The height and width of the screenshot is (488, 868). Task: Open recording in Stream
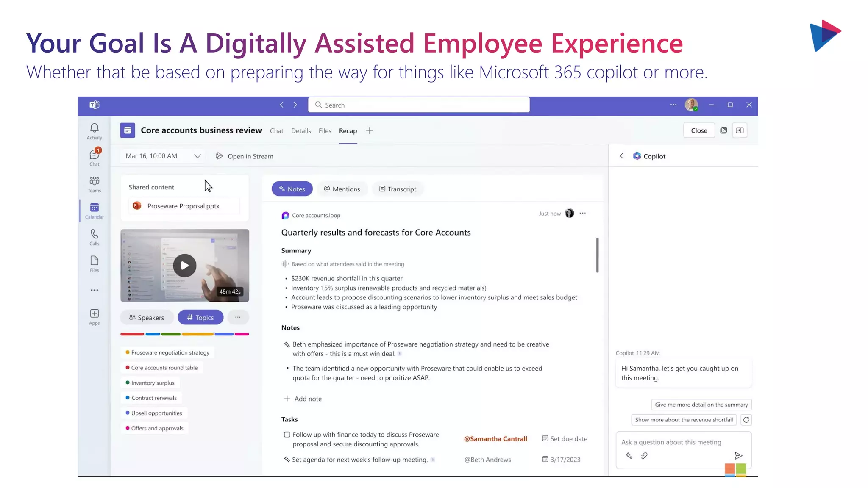pos(245,156)
